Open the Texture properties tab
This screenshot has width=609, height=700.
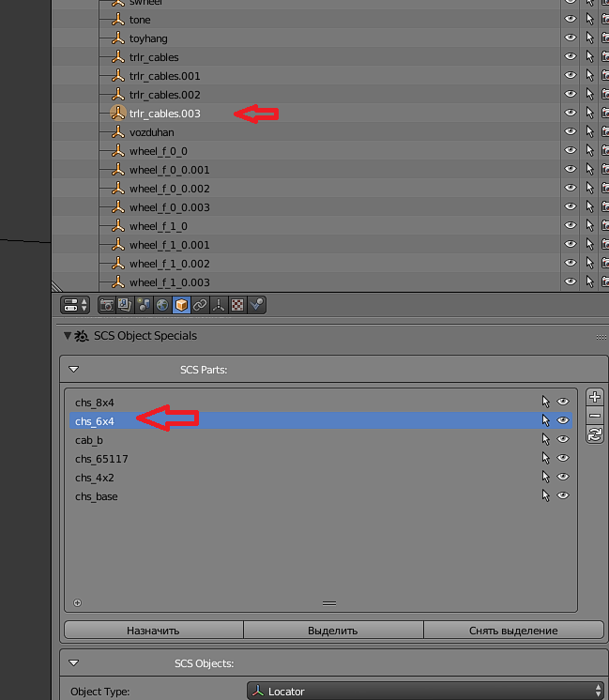pos(237,305)
